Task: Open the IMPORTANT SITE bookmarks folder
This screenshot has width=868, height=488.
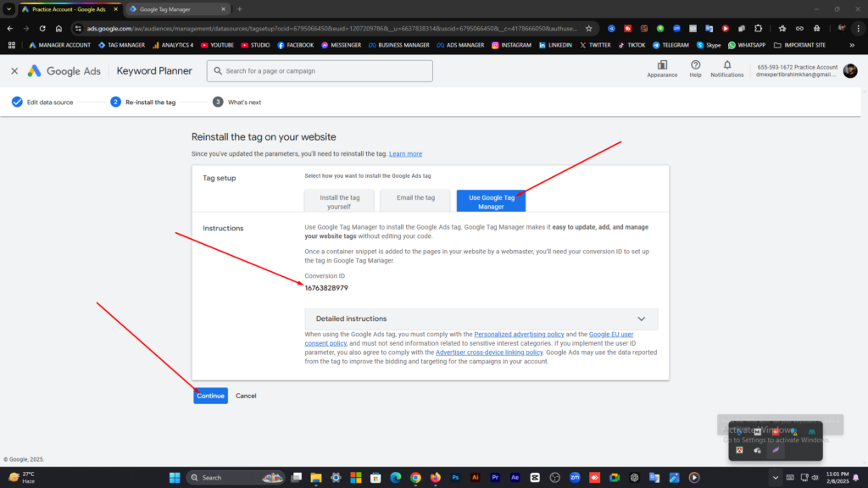Action: (x=799, y=46)
